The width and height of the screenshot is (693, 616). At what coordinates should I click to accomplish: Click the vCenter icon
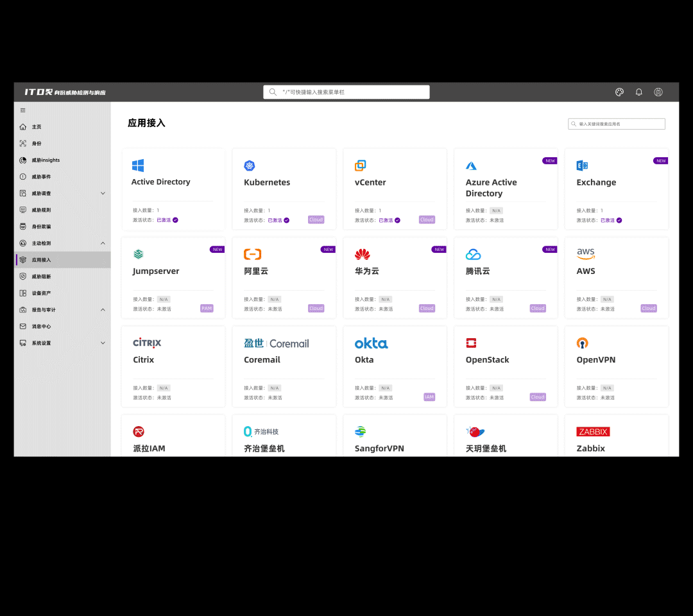tap(360, 166)
